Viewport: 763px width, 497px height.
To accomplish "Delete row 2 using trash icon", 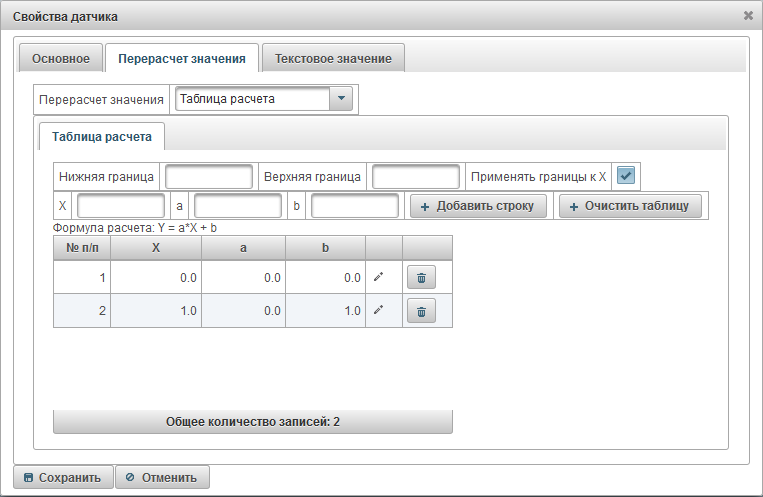I will click(421, 311).
